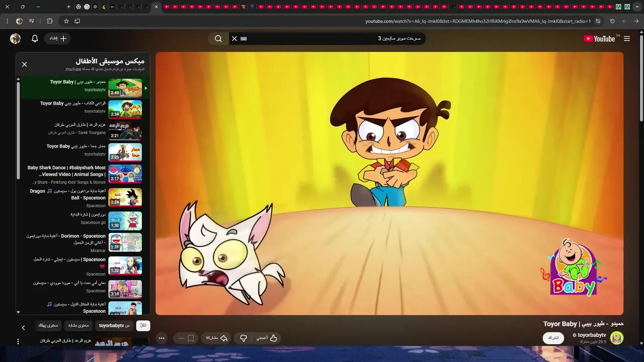
Task: Play حمار جحا playlist video 2:25
Action: point(125,152)
